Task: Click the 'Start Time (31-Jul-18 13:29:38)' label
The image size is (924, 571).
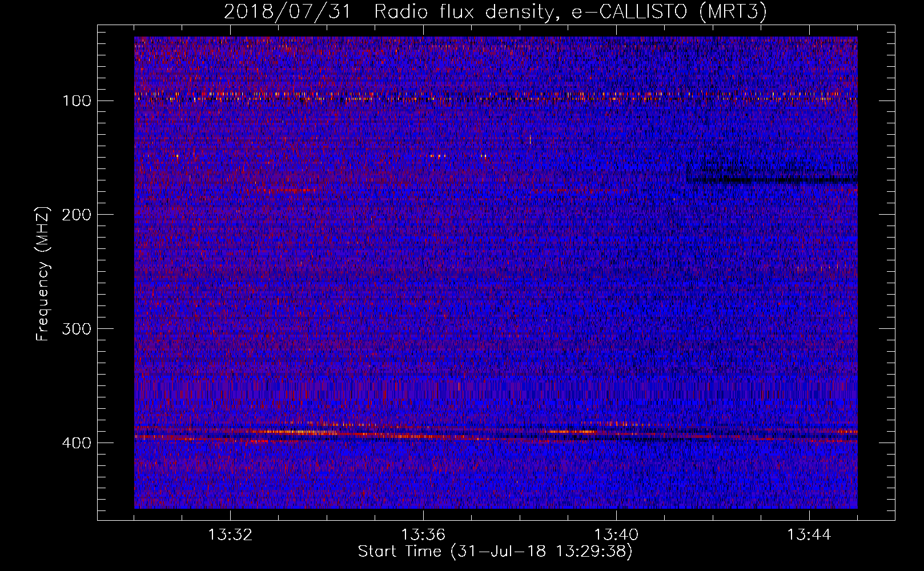Action: pos(495,552)
